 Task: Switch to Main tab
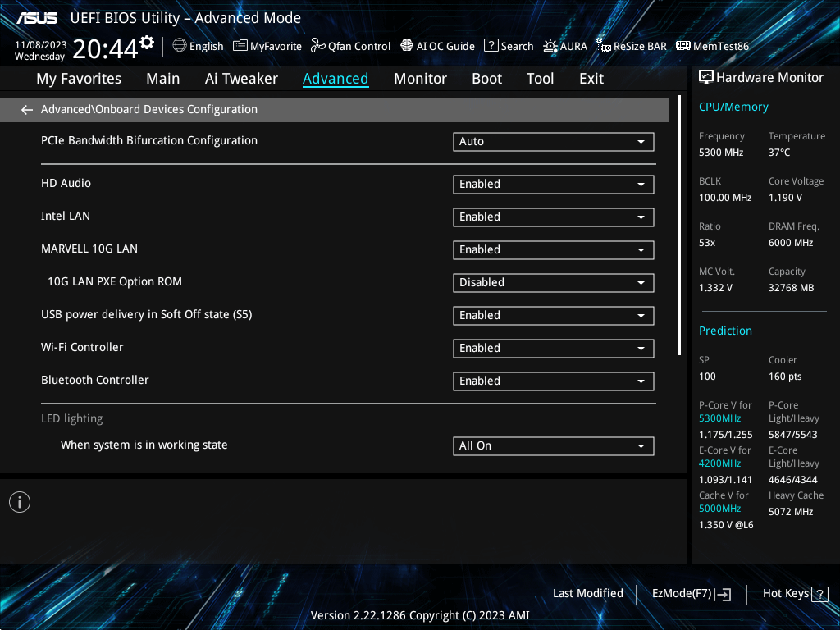point(163,79)
